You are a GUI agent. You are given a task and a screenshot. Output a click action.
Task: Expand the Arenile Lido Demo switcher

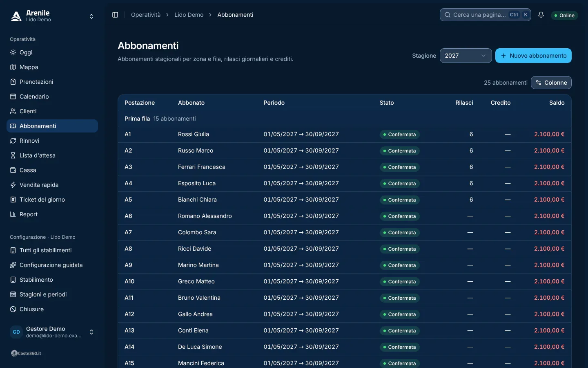pos(52,16)
